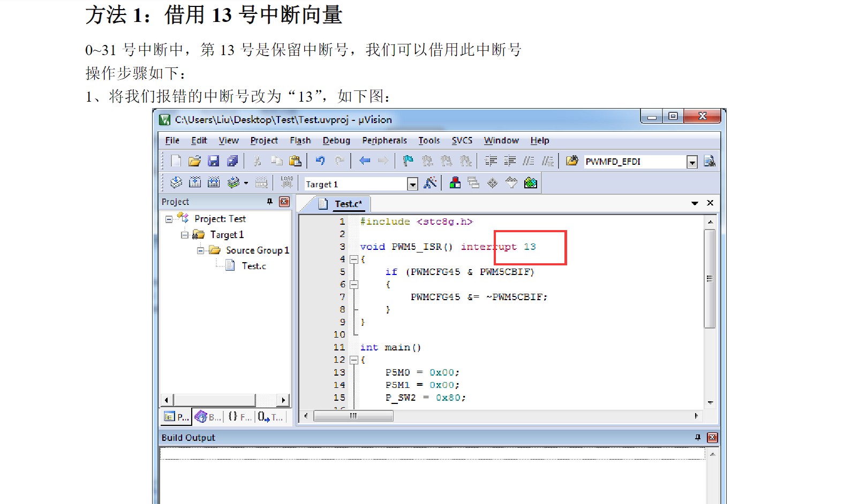Click the Translate current file icon
The height and width of the screenshot is (504, 867).
176,183
